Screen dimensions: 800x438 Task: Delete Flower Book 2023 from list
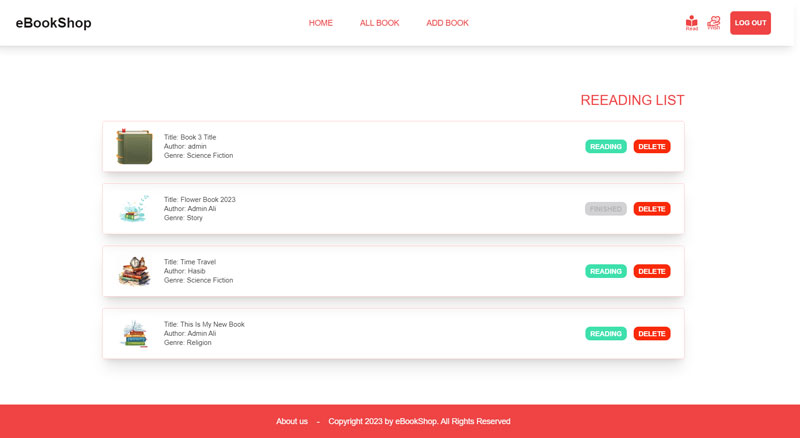(x=652, y=209)
